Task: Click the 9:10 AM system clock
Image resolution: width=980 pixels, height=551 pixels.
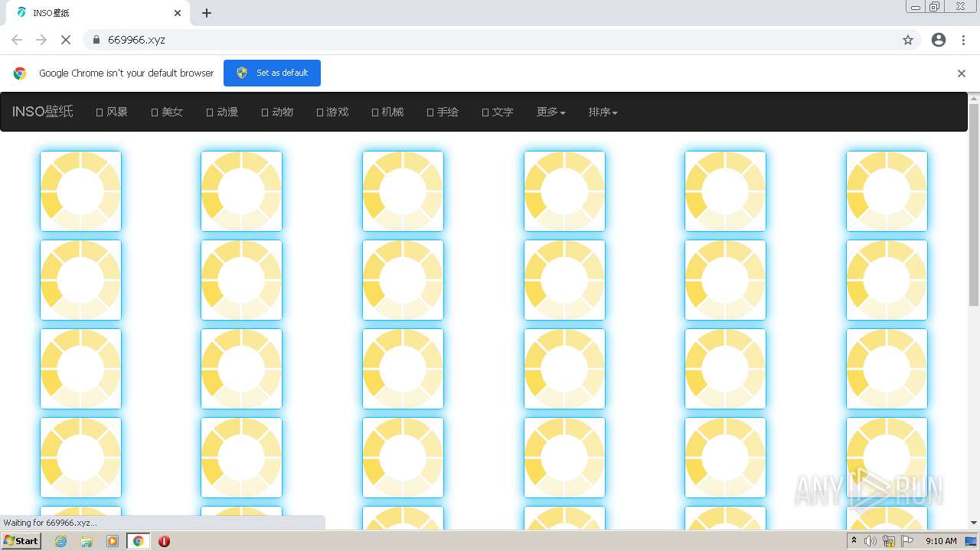Action: 941,541
